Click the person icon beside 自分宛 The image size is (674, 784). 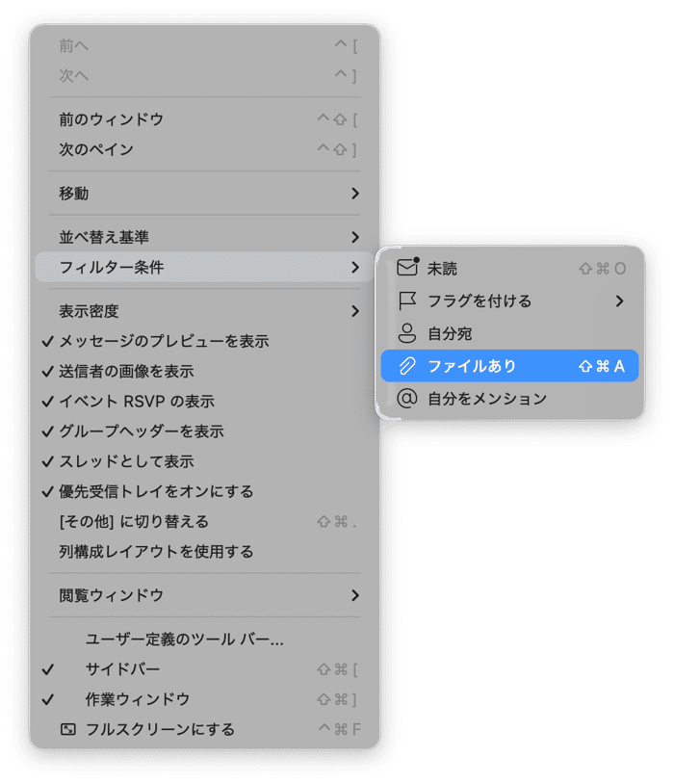[x=407, y=334]
